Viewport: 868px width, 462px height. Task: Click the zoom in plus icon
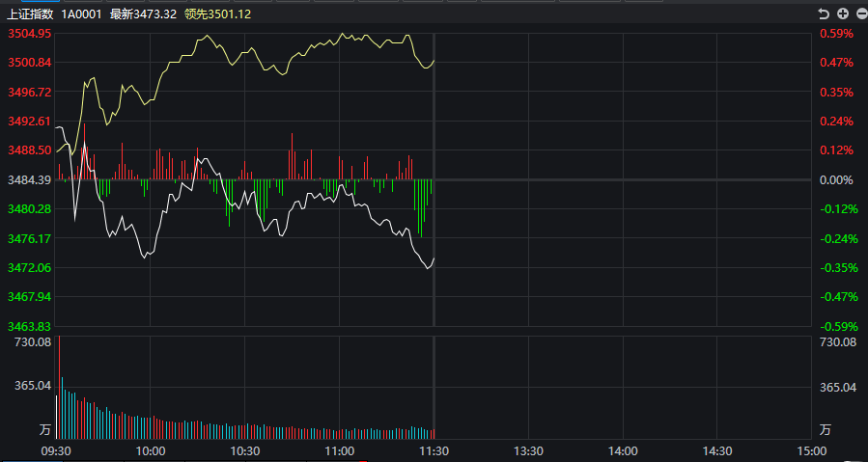[x=842, y=14]
